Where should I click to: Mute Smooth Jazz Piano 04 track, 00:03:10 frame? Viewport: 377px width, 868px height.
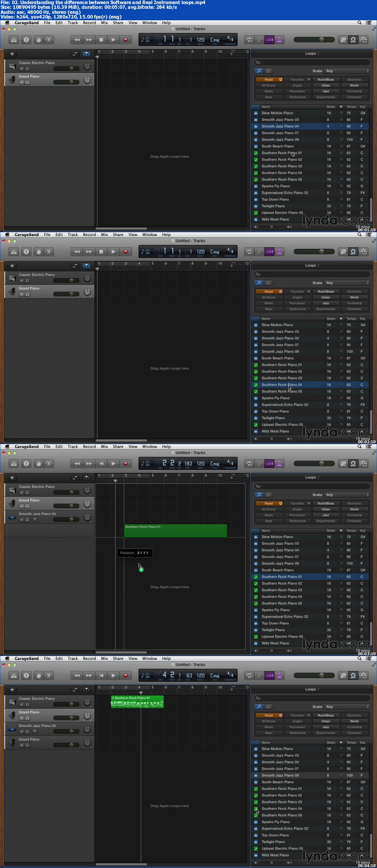21,520
